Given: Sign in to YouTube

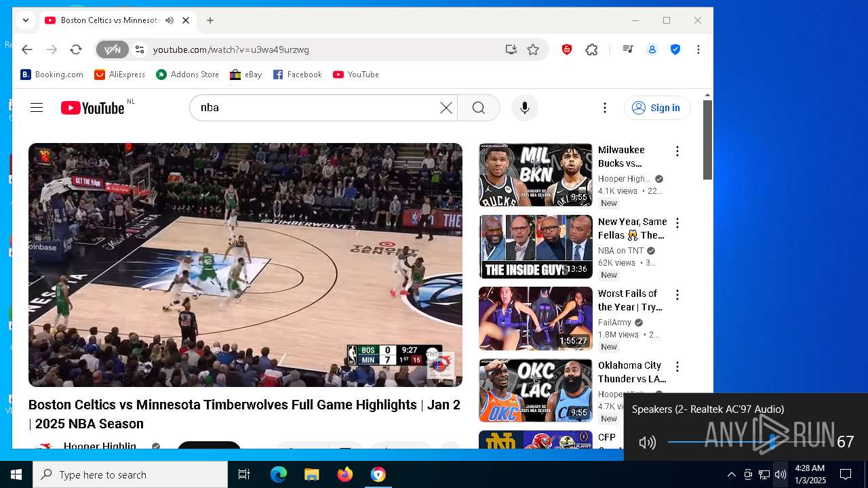Looking at the screenshot, I should coord(657,108).
